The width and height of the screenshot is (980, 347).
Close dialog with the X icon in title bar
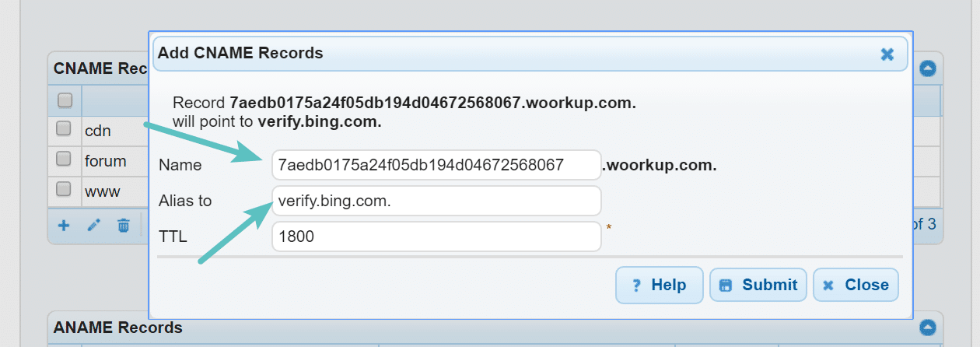pyautogui.click(x=887, y=54)
